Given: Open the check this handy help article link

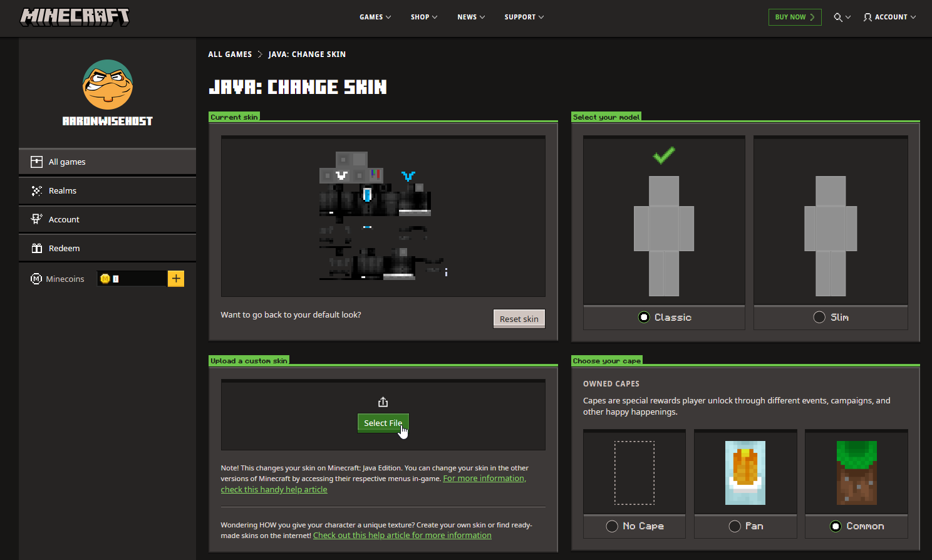Looking at the screenshot, I should tap(274, 490).
